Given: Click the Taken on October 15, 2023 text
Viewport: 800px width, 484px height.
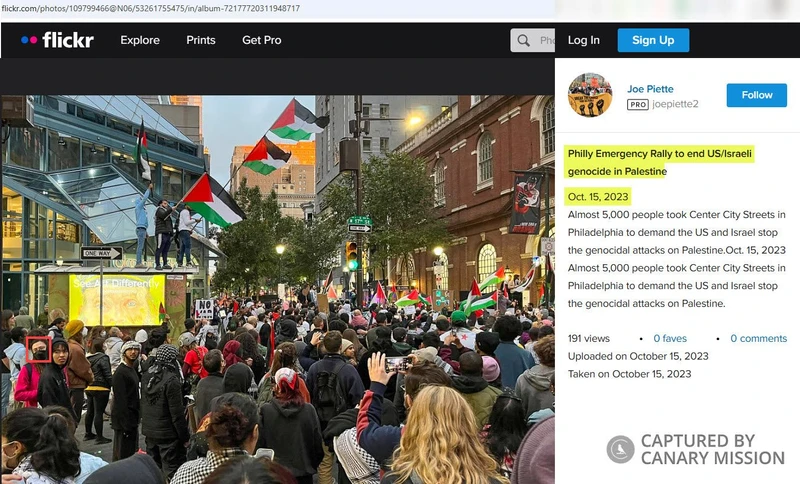Looking at the screenshot, I should [x=638, y=374].
